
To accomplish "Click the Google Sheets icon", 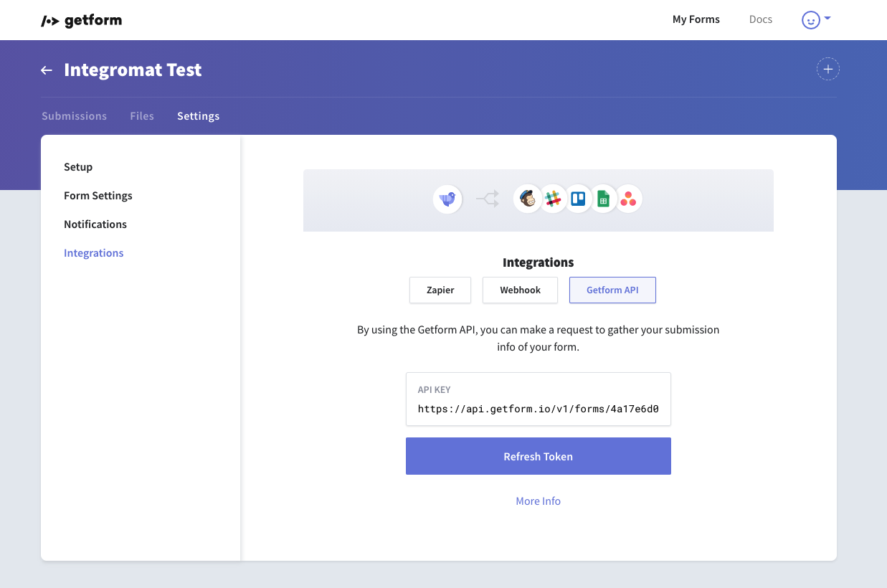I will point(603,199).
